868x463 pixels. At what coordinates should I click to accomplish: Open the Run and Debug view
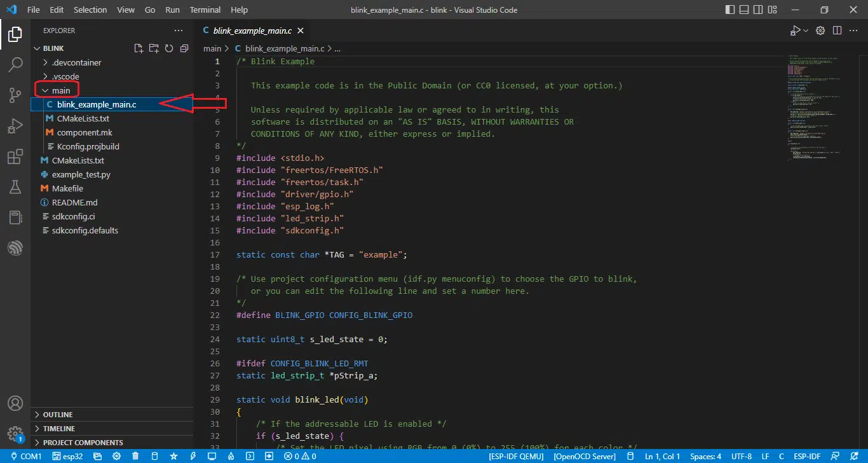15,126
